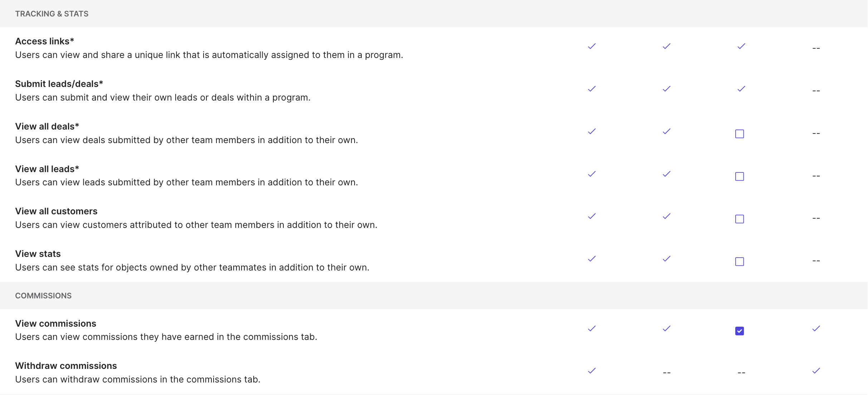Click third-column checkmark for Access links

(741, 46)
